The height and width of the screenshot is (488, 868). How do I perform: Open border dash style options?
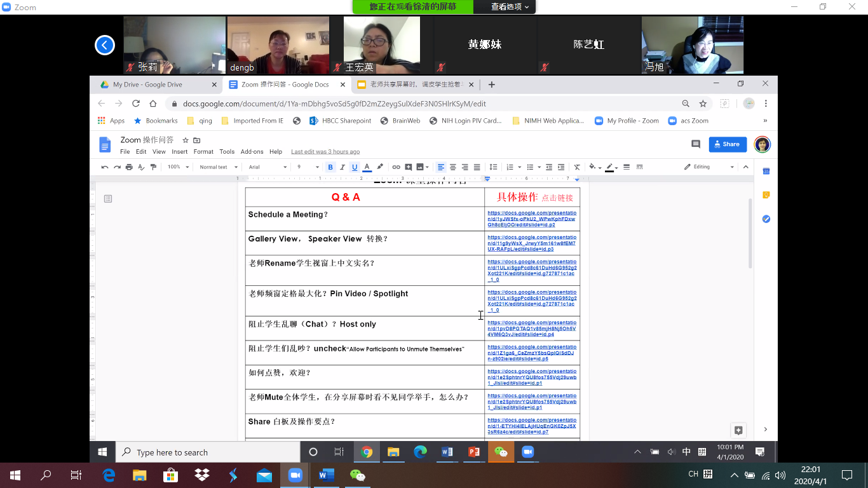point(639,167)
